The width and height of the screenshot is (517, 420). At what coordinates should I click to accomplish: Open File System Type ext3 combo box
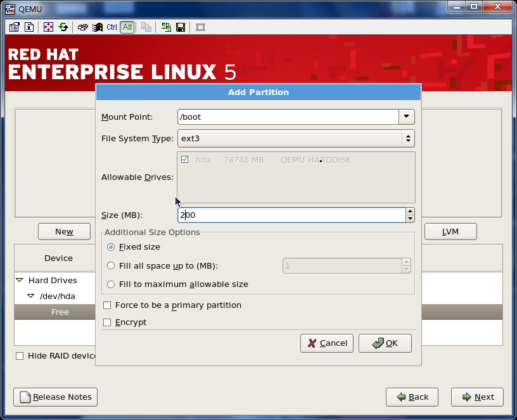tap(296, 138)
